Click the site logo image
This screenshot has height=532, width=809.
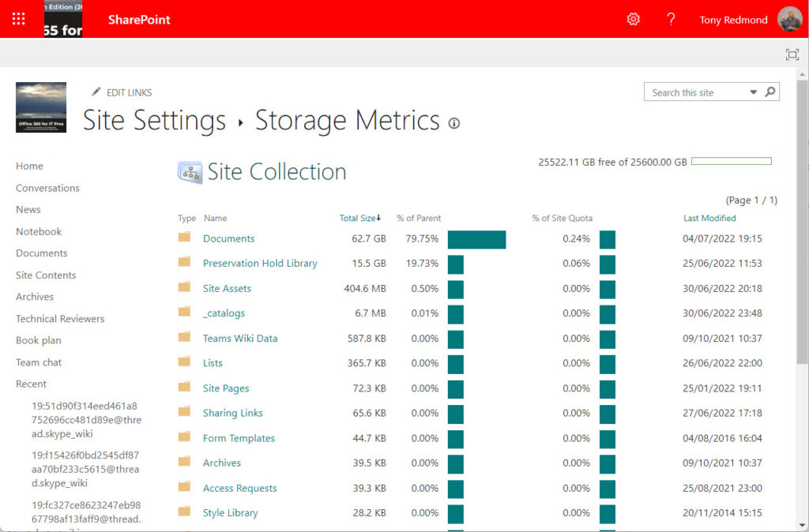pos(41,107)
